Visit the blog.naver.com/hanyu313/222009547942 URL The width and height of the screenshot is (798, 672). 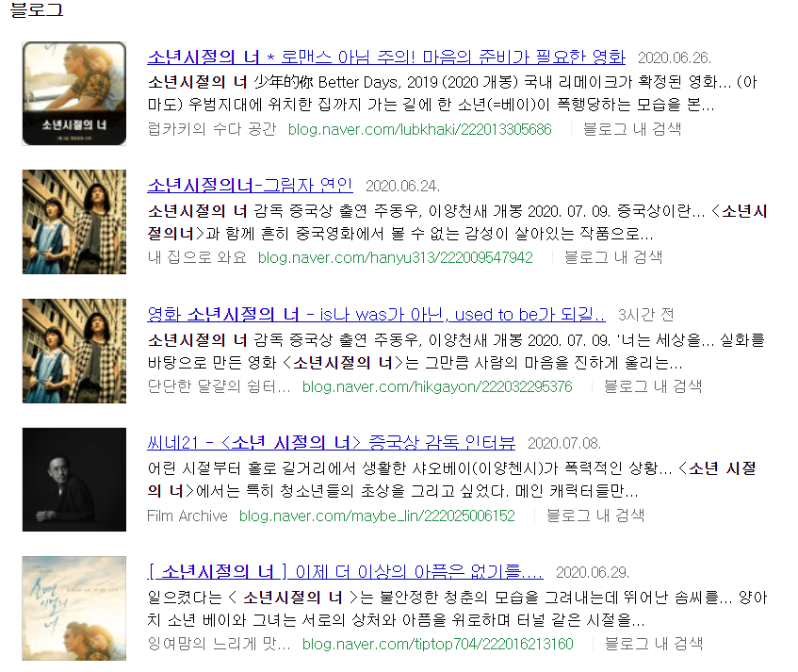pos(396,257)
